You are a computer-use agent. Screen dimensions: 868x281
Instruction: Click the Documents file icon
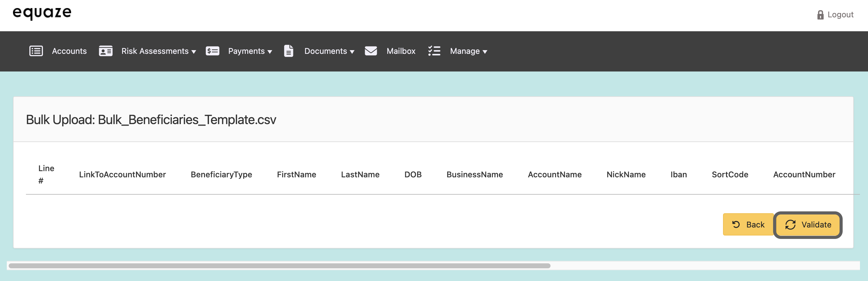(x=288, y=51)
